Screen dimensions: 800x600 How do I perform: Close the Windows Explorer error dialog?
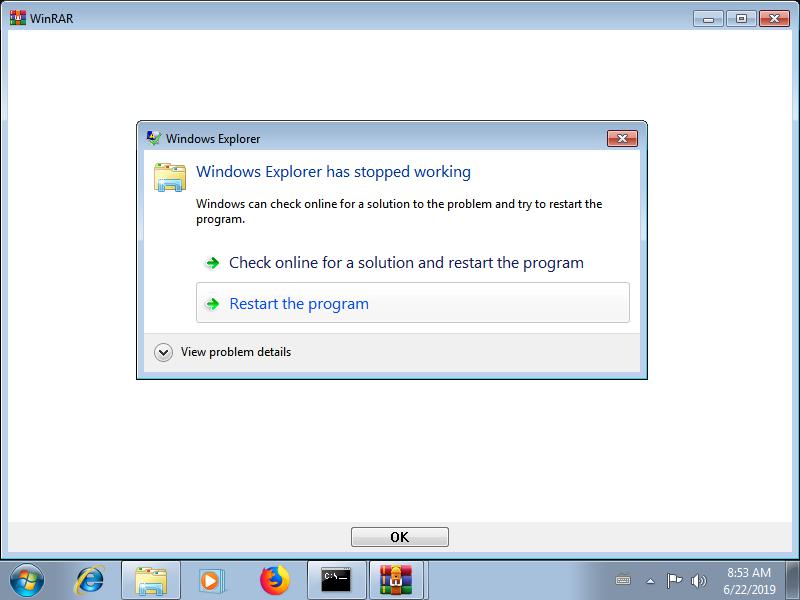tap(622, 138)
